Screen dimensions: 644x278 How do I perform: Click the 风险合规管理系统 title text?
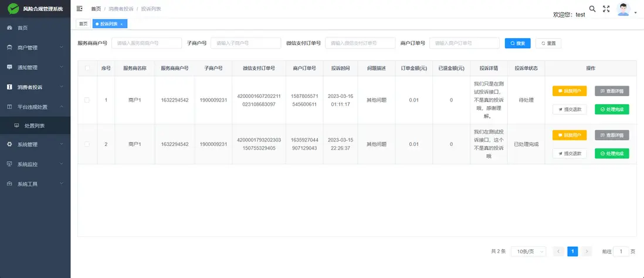pos(43,9)
